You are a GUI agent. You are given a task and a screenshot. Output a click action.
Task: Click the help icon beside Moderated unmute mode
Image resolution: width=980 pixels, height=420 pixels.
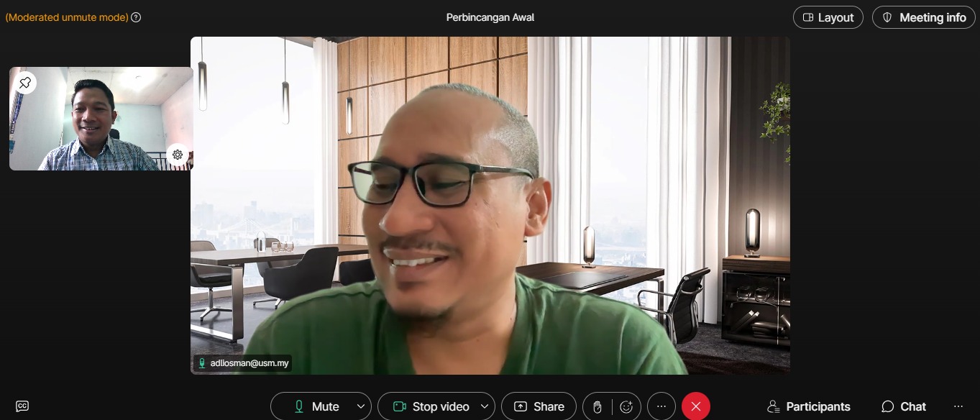tap(136, 17)
